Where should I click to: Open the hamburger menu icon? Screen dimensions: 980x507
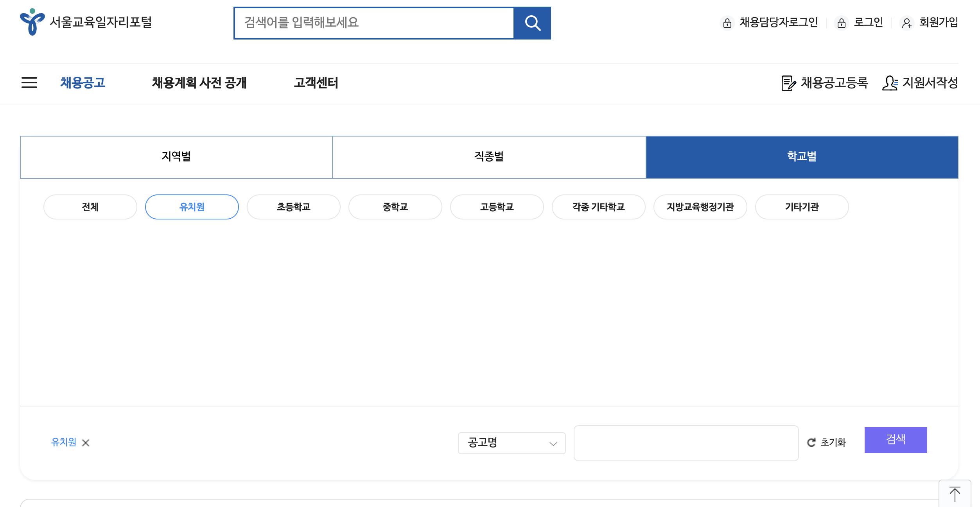point(29,83)
